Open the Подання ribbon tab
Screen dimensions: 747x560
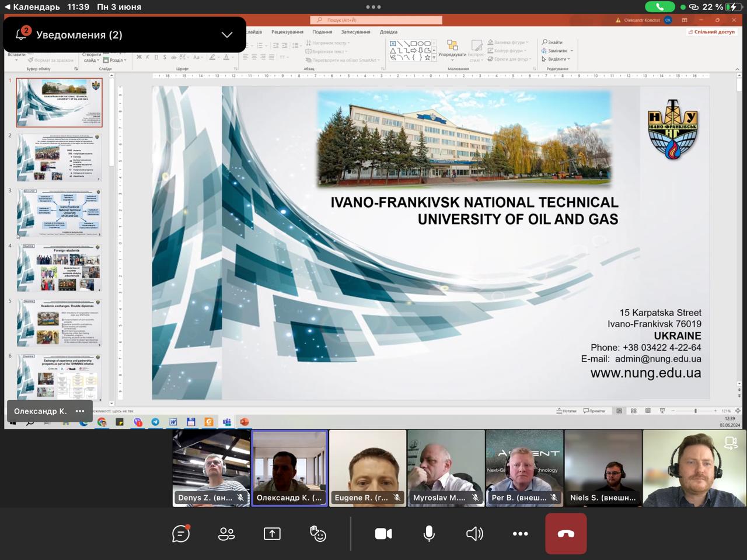point(322,32)
